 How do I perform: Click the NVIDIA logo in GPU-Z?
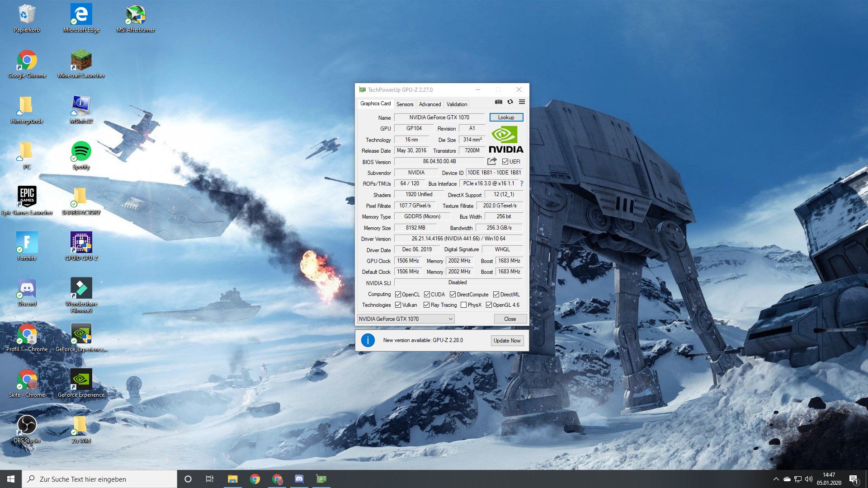click(506, 140)
